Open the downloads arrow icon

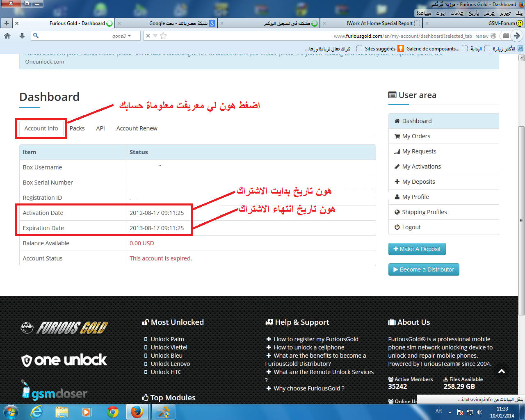[x=22, y=36]
